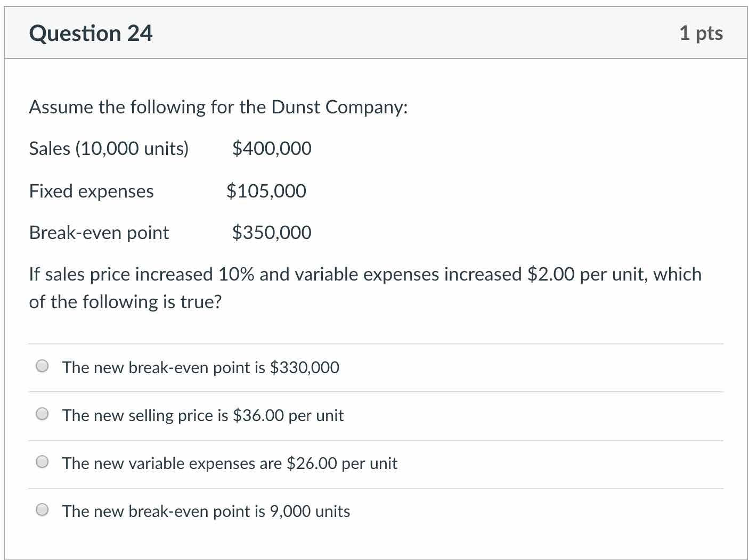This screenshot has width=749, height=560.
Task: Click the 'Break-even point' row label
Action: pos(99,233)
